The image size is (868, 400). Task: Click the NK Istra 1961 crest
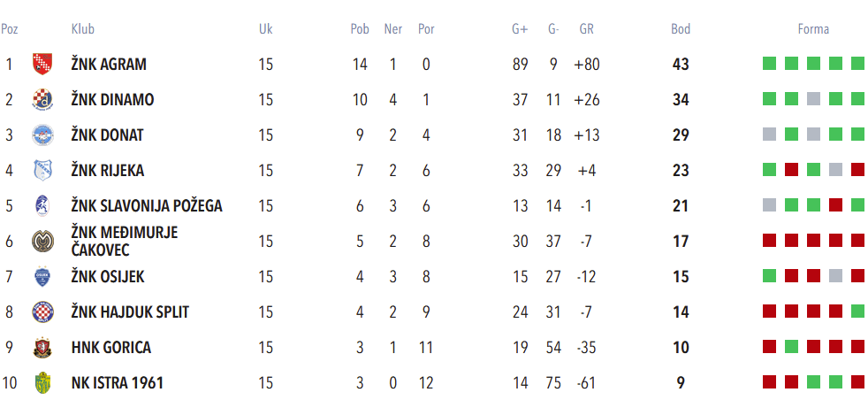pos(42,382)
